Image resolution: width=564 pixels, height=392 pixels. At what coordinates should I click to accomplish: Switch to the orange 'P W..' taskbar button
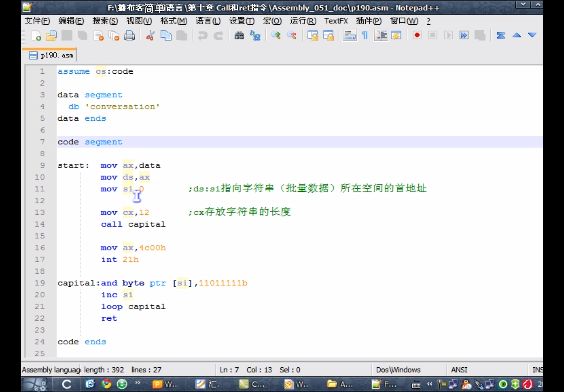pyautogui.click(x=165, y=384)
